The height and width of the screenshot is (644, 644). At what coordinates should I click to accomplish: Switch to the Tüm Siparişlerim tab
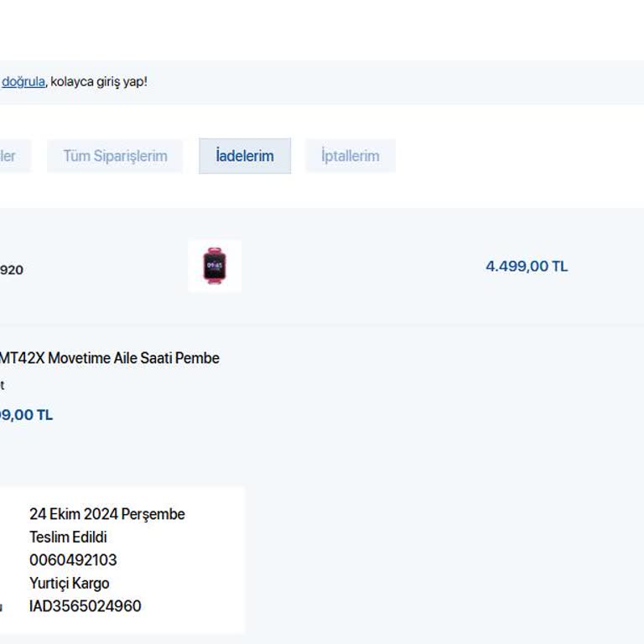point(115,156)
